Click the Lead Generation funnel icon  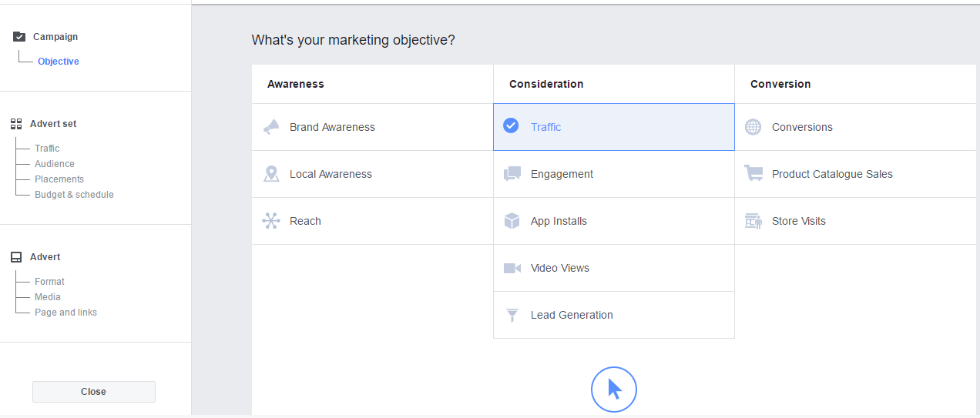point(512,315)
